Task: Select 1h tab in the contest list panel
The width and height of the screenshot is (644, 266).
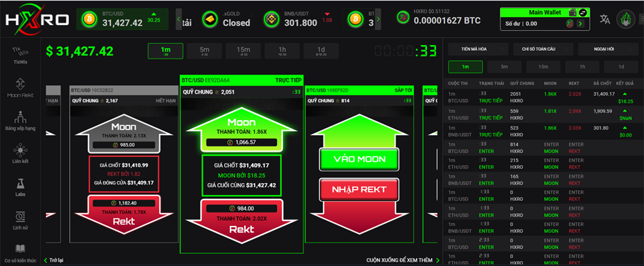Action: tap(583, 66)
